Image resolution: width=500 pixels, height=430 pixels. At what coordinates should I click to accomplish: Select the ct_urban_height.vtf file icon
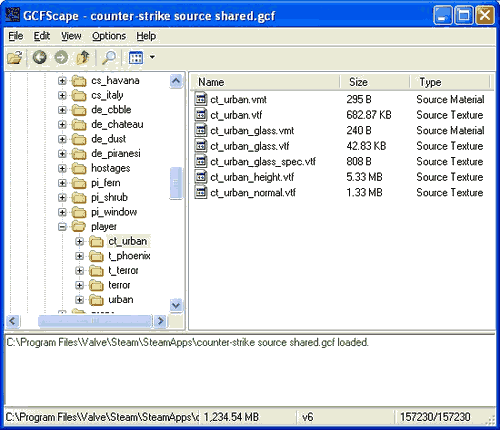point(201,177)
